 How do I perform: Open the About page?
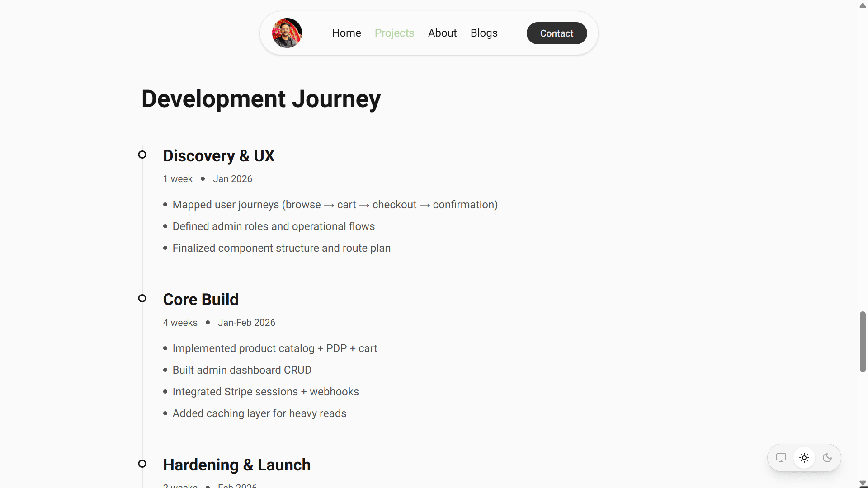[442, 33]
